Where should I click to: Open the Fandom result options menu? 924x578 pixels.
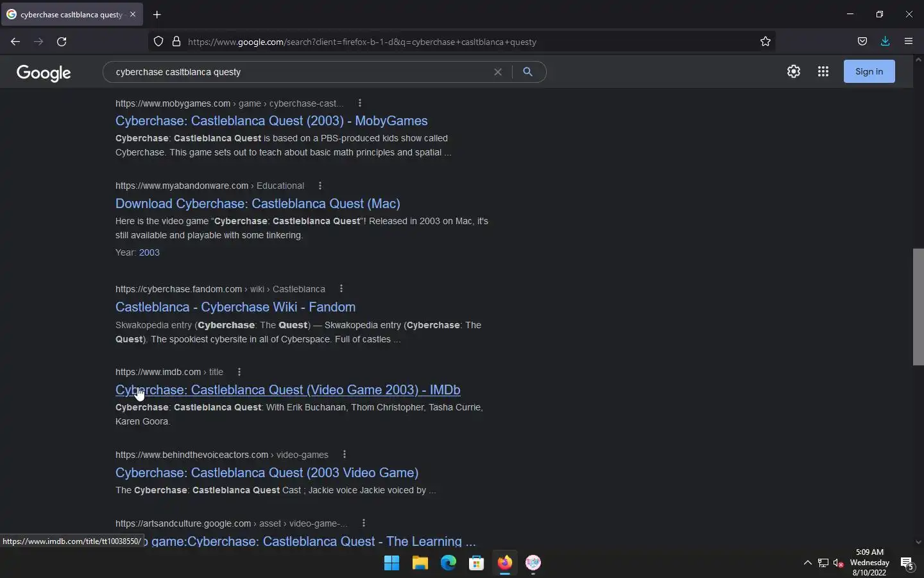click(x=341, y=289)
